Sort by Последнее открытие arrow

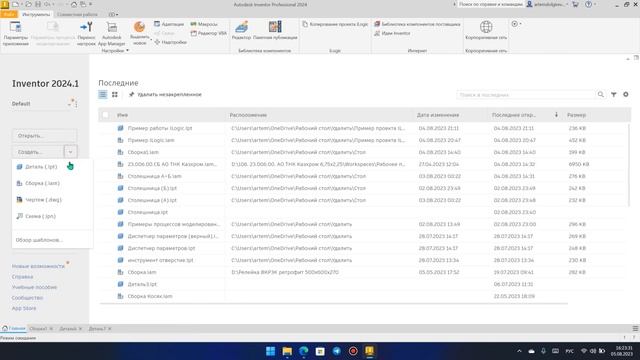click(556, 115)
